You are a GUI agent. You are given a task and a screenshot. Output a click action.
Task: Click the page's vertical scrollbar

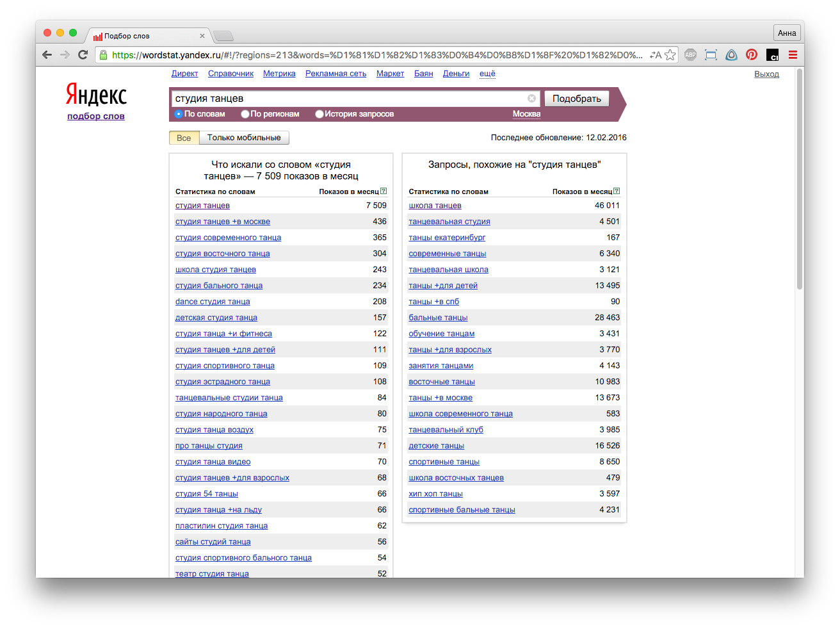click(x=799, y=179)
